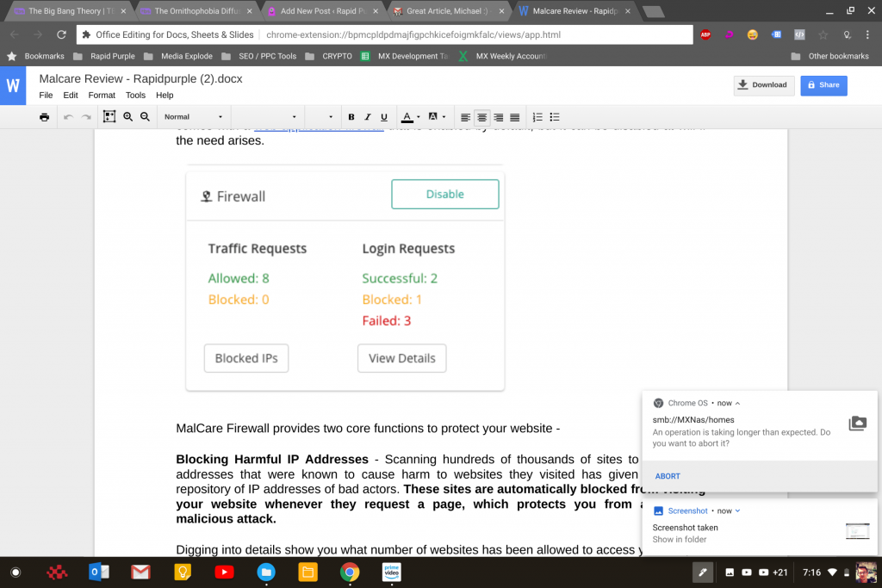This screenshot has width=882, height=588.
Task: Open the File menu
Action: (x=46, y=95)
